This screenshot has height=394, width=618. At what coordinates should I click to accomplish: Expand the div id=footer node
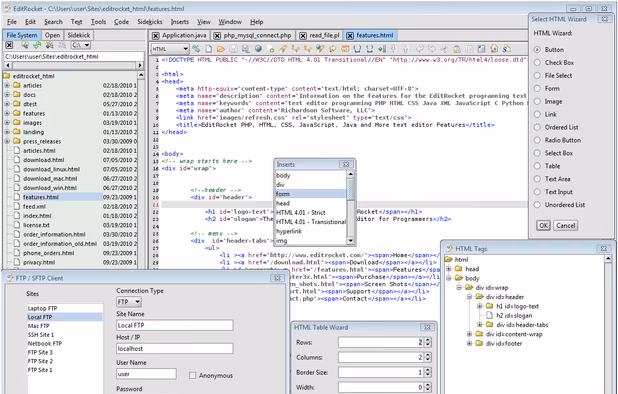[469, 344]
